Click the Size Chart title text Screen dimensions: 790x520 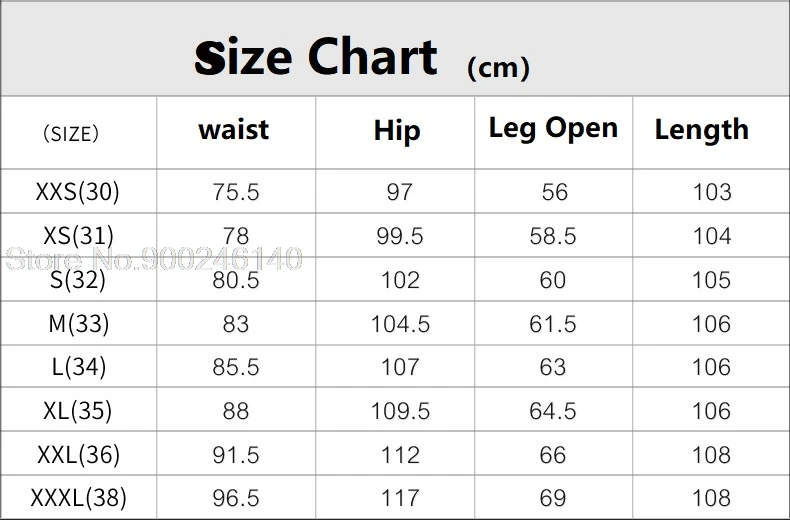click(x=316, y=57)
